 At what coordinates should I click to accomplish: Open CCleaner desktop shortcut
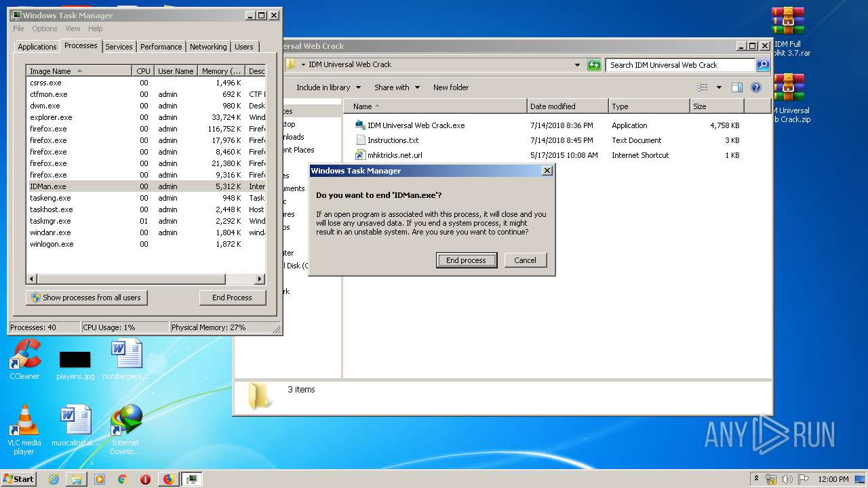(x=25, y=360)
